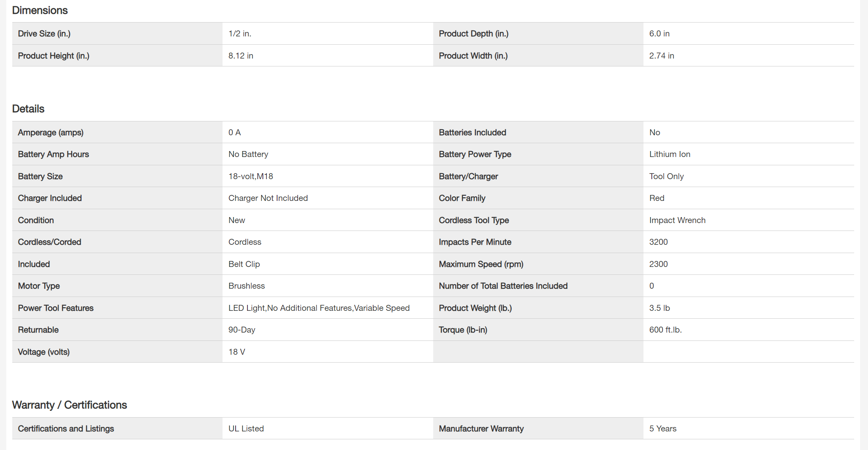Select the Tool Only value
868x450 pixels.
(x=666, y=176)
